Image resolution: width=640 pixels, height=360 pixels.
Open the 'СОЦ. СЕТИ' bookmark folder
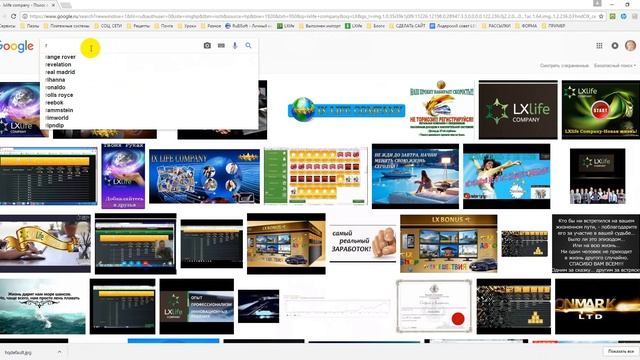click(x=108, y=26)
